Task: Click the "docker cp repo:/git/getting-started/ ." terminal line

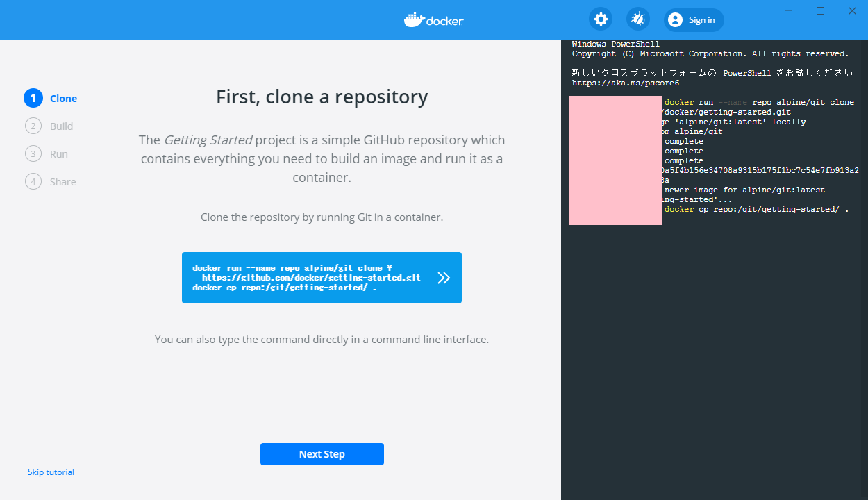Action: tap(756, 209)
